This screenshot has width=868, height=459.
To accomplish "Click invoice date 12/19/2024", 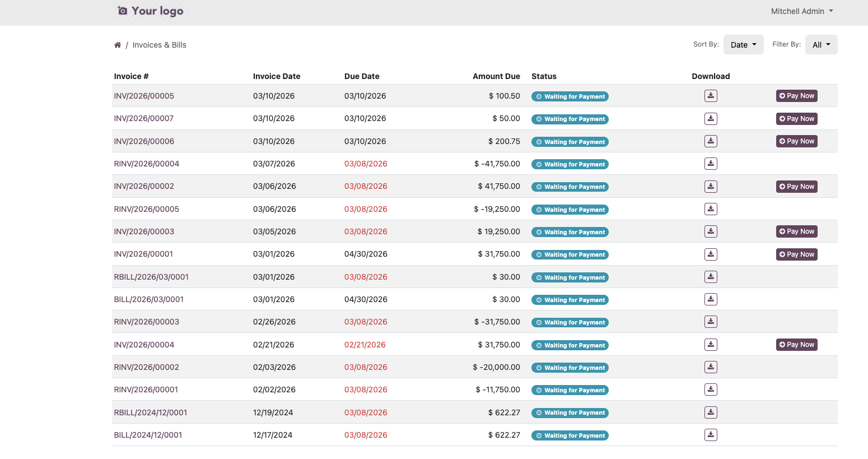I will [273, 412].
